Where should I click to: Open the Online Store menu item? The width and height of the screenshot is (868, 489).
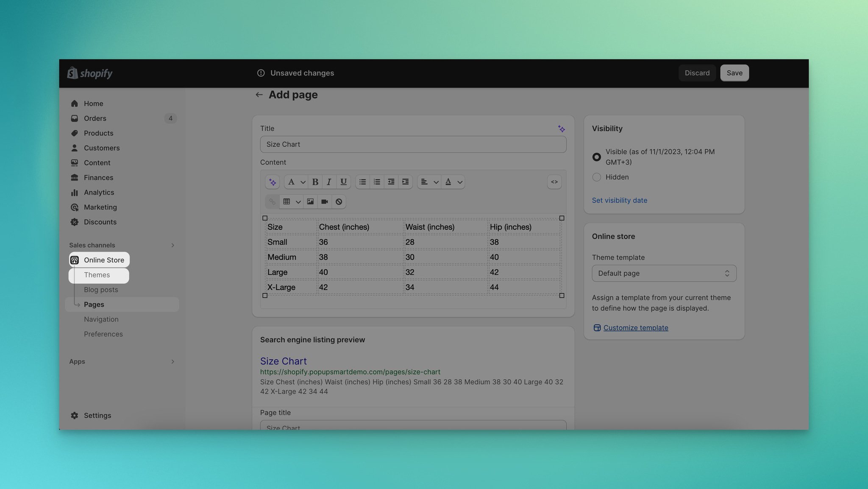point(104,260)
